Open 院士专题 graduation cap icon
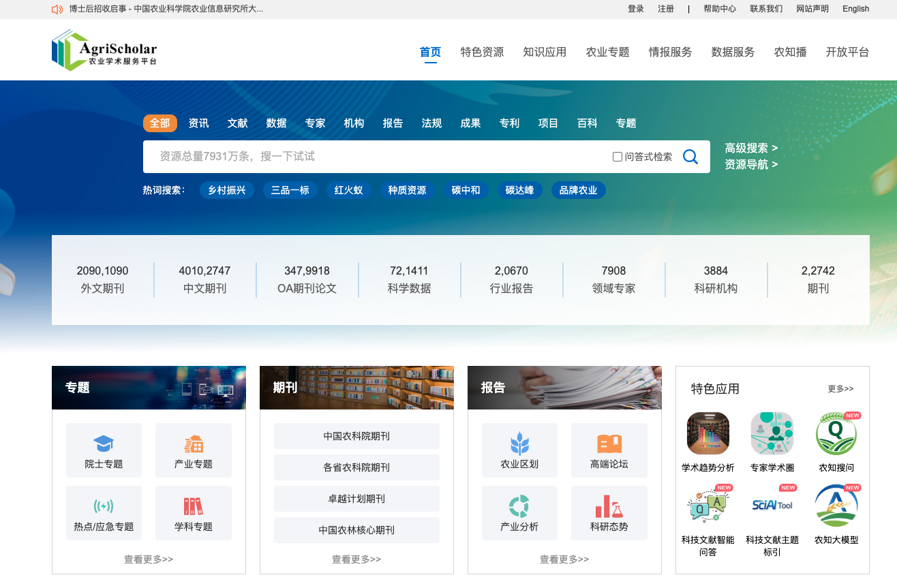The width and height of the screenshot is (897, 588). click(104, 444)
